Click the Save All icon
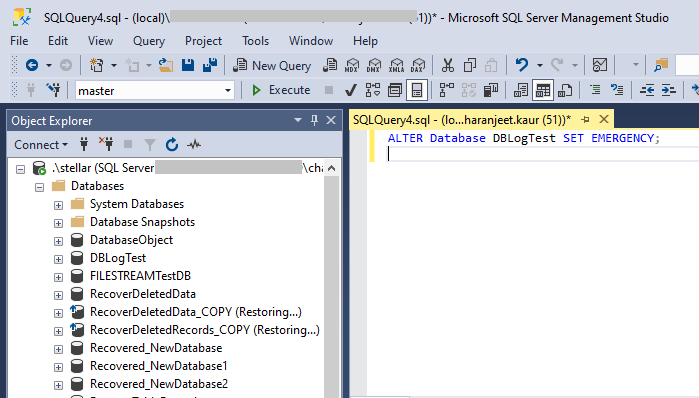 pyautogui.click(x=210, y=66)
